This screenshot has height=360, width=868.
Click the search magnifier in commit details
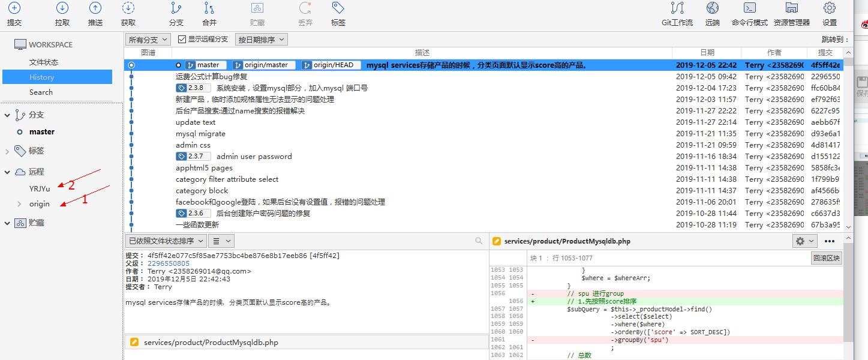479,241
